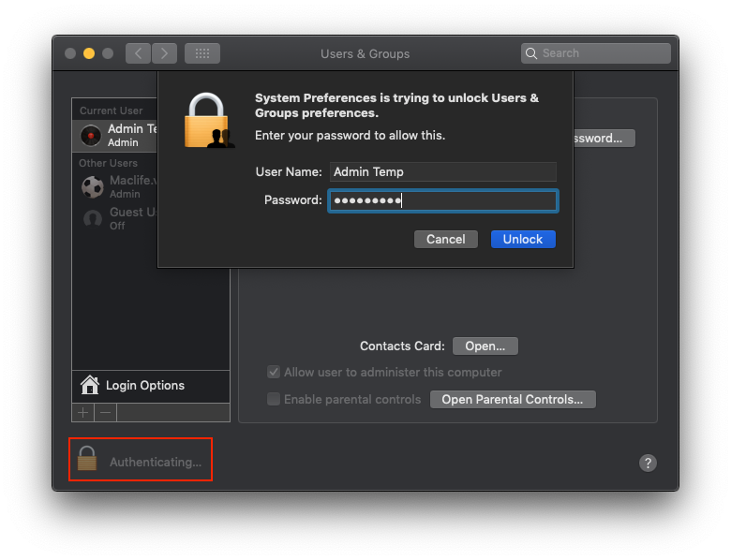Screen dimensions: 731x560
Task: Open the Contacts Card
Action: [485, 346]
